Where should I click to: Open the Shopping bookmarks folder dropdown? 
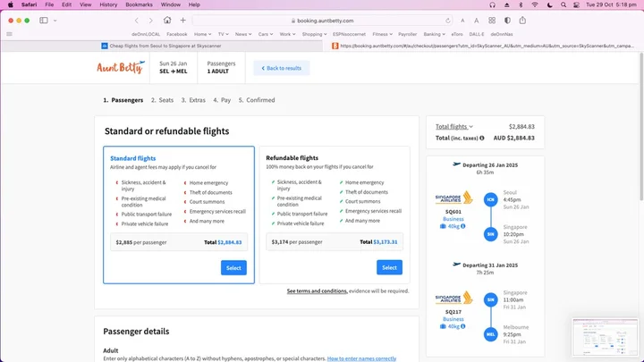coord(314,34)
